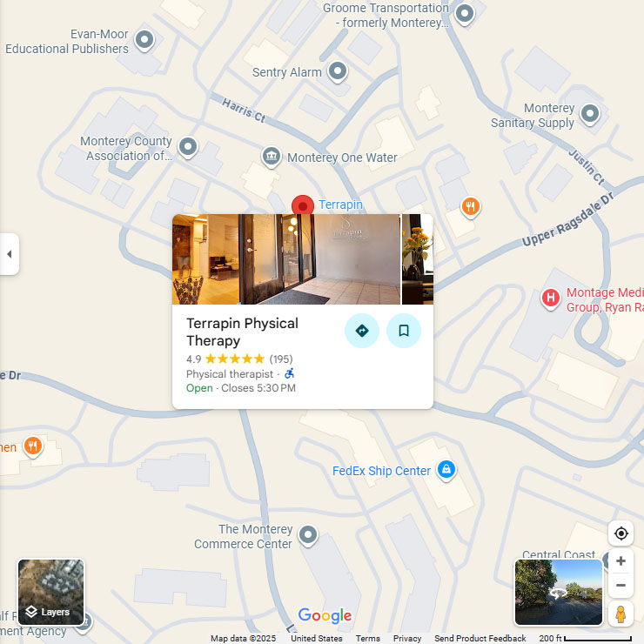Select the FedEx Ship Center pin
The height and width of the screenshot is (644, 644).
[446, 470]
